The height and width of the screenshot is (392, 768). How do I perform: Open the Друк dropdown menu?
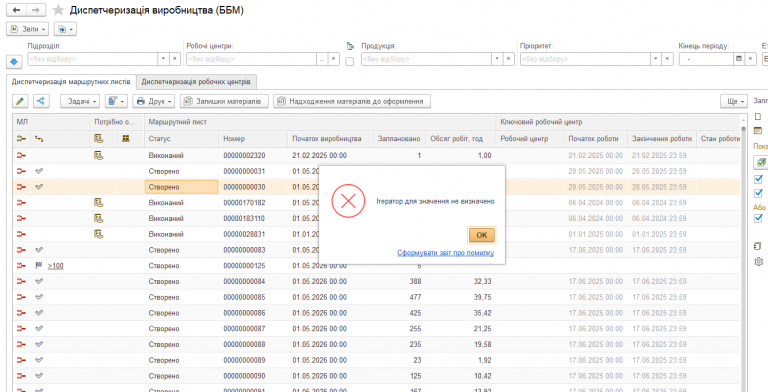[154, 101]
